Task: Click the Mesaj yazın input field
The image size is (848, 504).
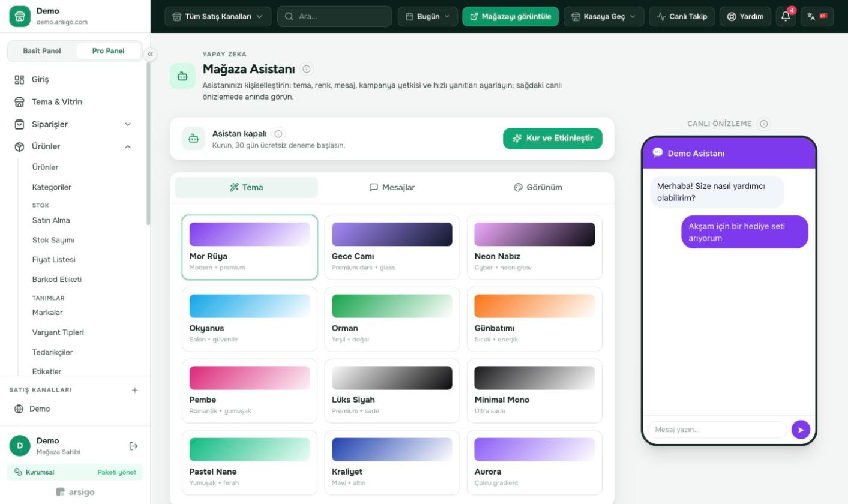Action: point(717,430)
